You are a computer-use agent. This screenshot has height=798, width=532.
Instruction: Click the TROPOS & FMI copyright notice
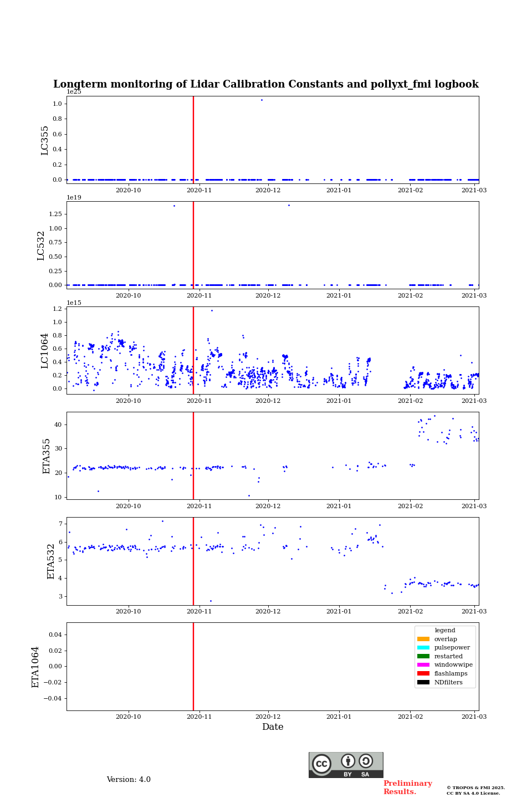475,790
